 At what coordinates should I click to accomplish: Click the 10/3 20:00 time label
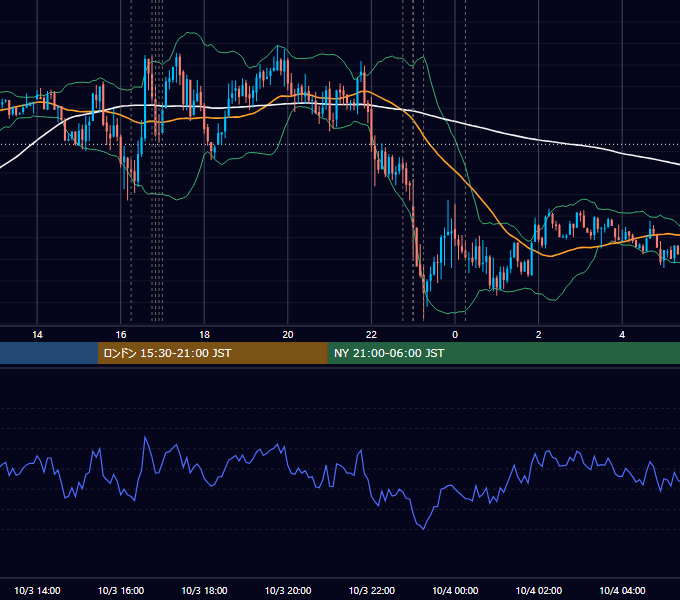(288, 590)
